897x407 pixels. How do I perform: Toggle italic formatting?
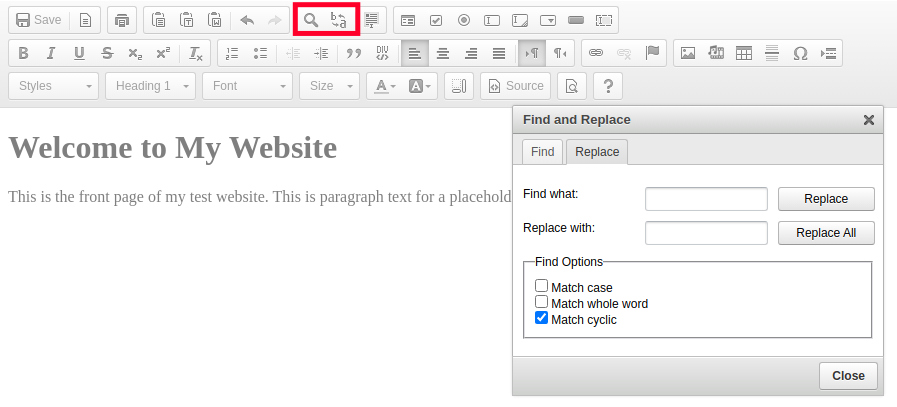click(51, 53)
